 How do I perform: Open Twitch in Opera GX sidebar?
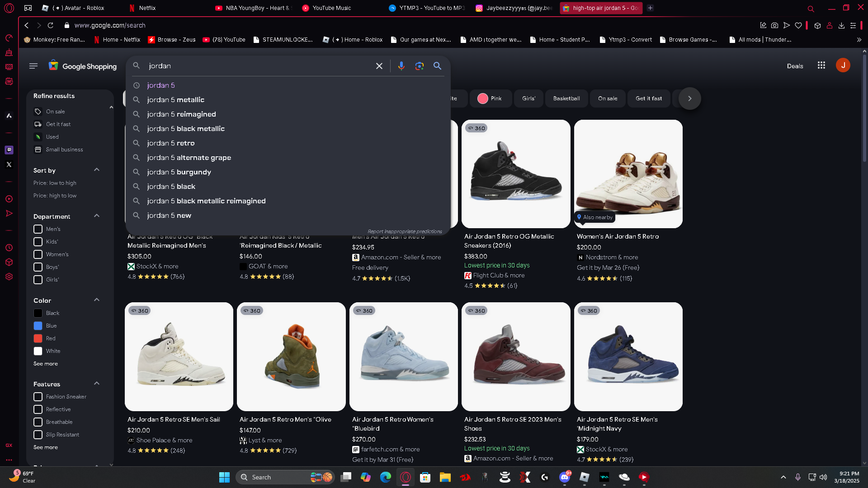(x=9, y=150)
